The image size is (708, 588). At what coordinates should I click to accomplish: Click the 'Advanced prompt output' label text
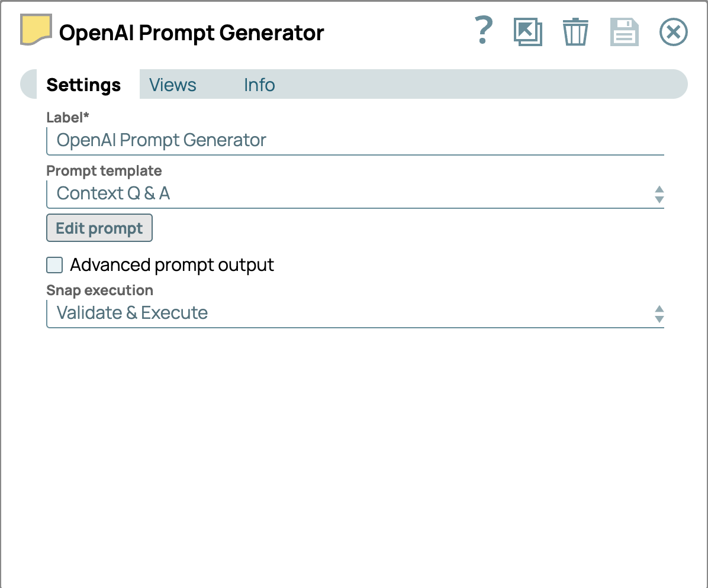coord(172,265)
